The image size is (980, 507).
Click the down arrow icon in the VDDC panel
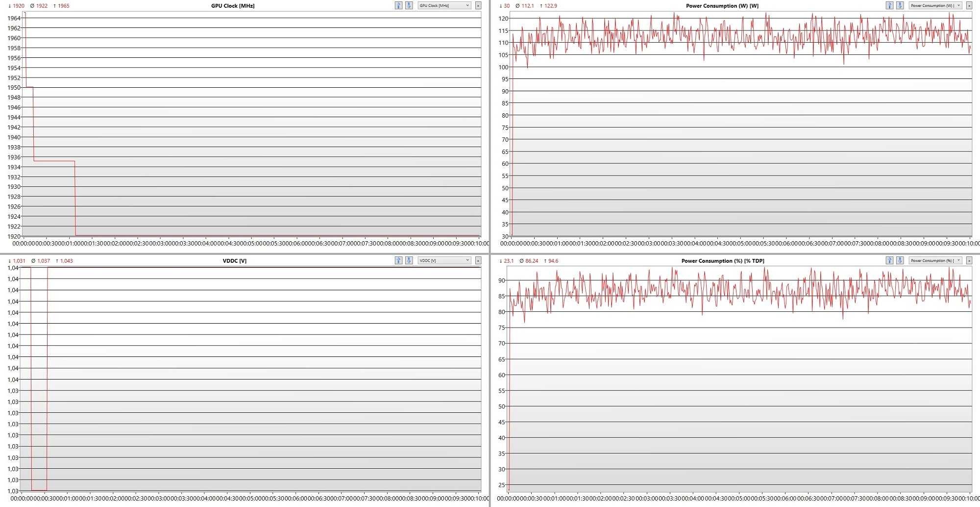(x=409, y=260)
